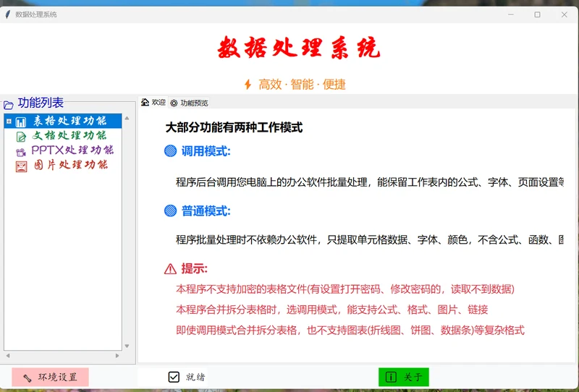Image resolution: width=579 pixels, height=392 pixels.
Task: Click the lightning bolt icon by 高效
Action: pos(248,85)
